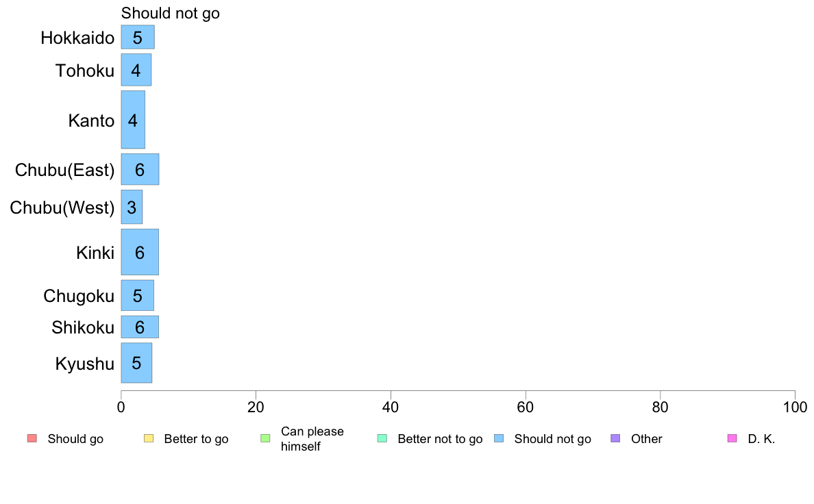Viewport: 814px width, 504px height.
Task: Toggle the Should go legend label
Action: 75,439
